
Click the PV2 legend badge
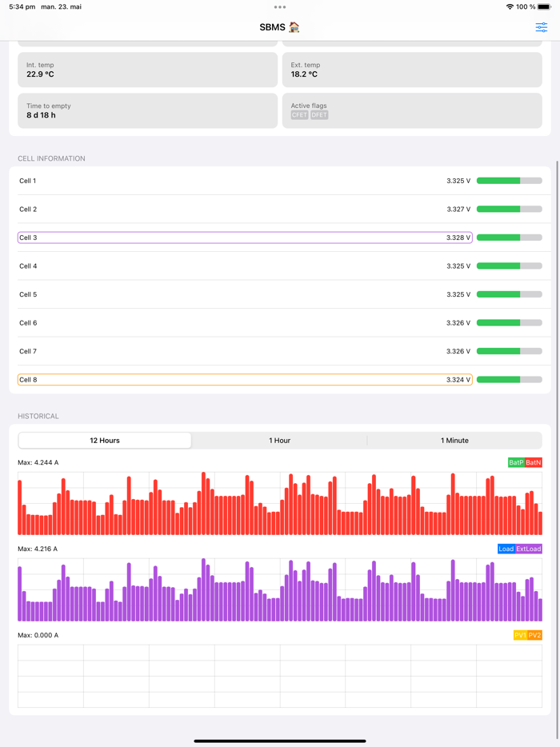[534, 634]
